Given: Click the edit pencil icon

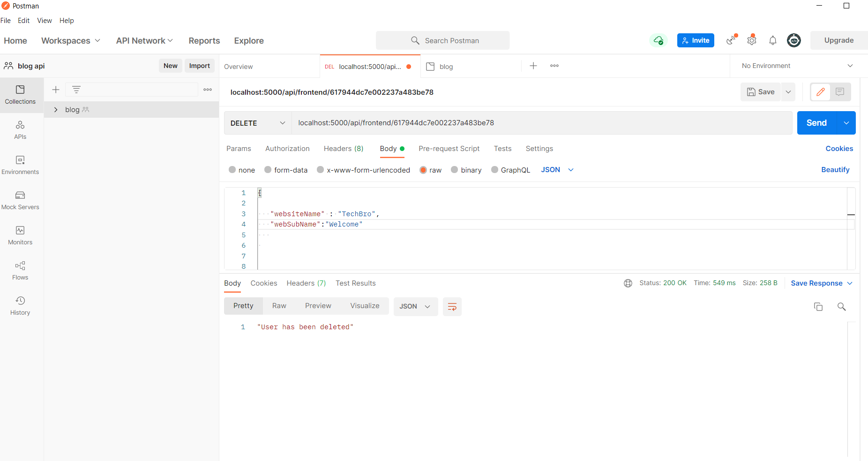Looking at the screenshot, I should tap(821, 92).
